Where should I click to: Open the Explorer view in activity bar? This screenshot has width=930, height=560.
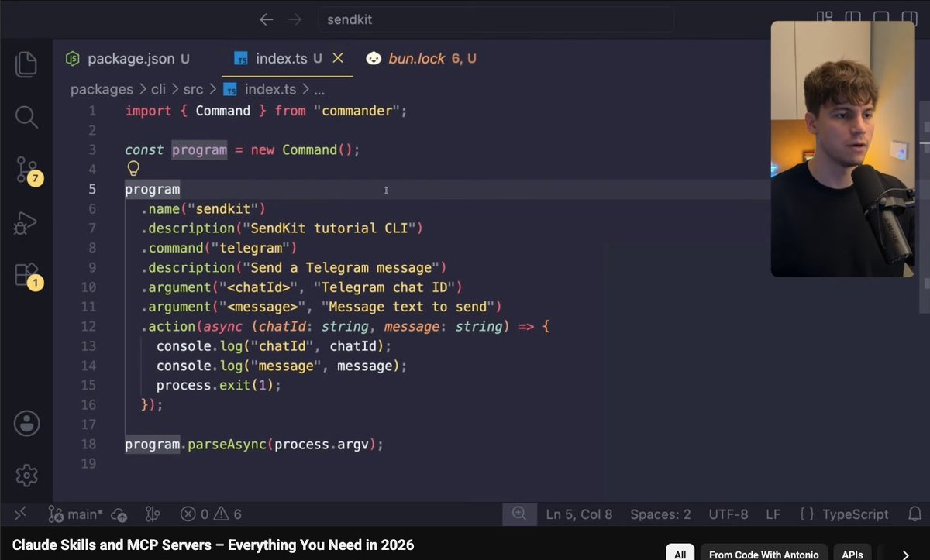26,64
